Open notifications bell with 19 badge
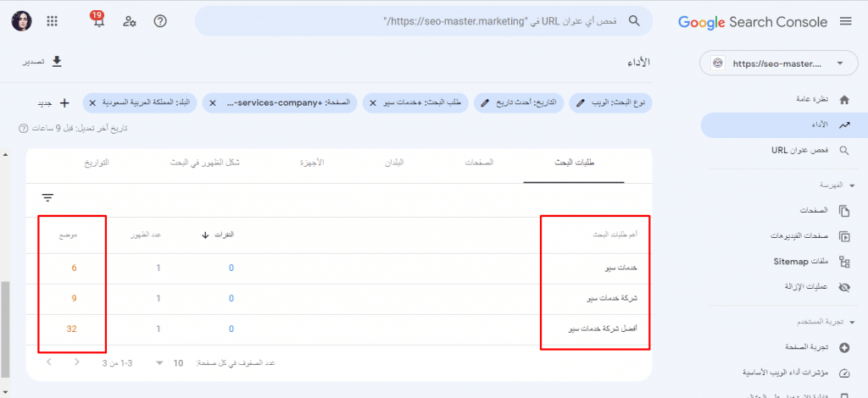Screen dimensions: 868x398 (x=99, y=21)
